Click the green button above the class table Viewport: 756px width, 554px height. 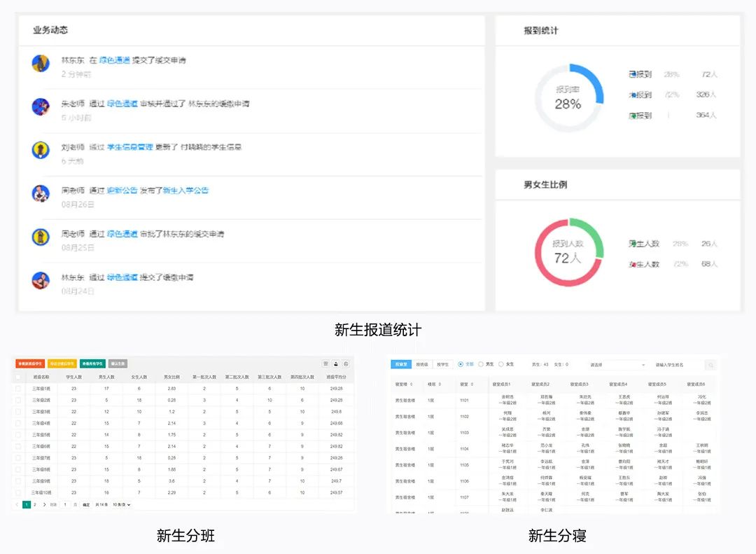pyautogui.click(x=92, y=363)
